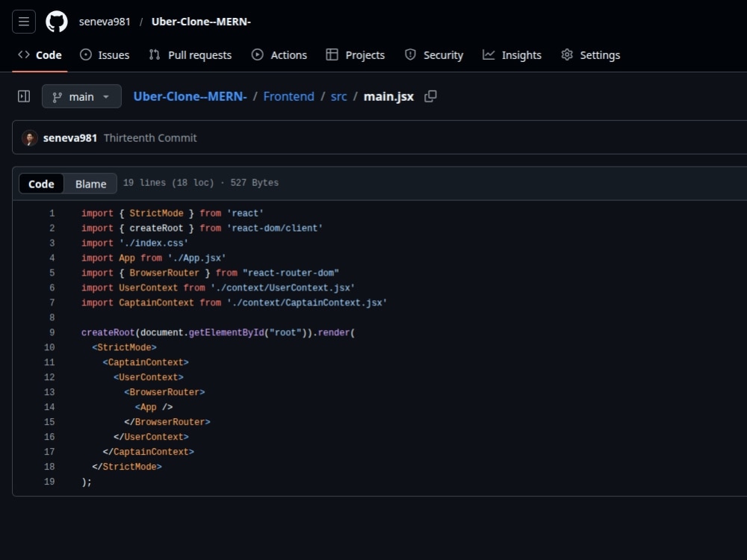The image size is (747, 560).
Task: Navigate to Uber-Clone--MERN- breadcrumb root
Action: coord(190,96)
